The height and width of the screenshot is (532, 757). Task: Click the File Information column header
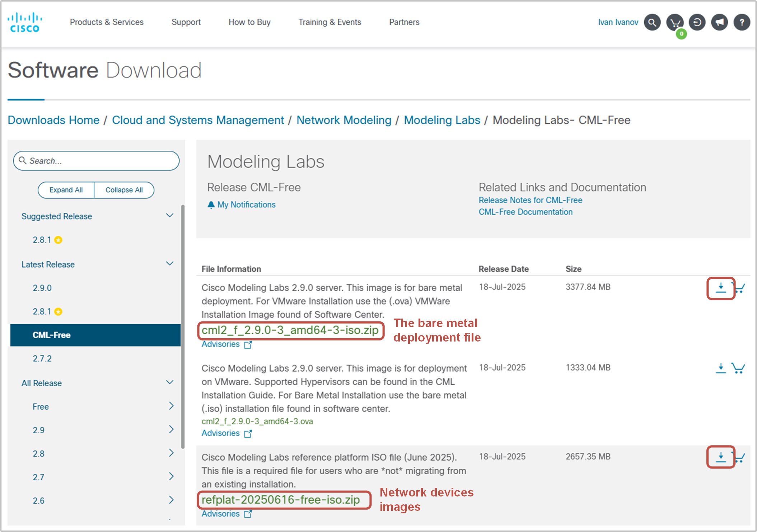[231, 269]
